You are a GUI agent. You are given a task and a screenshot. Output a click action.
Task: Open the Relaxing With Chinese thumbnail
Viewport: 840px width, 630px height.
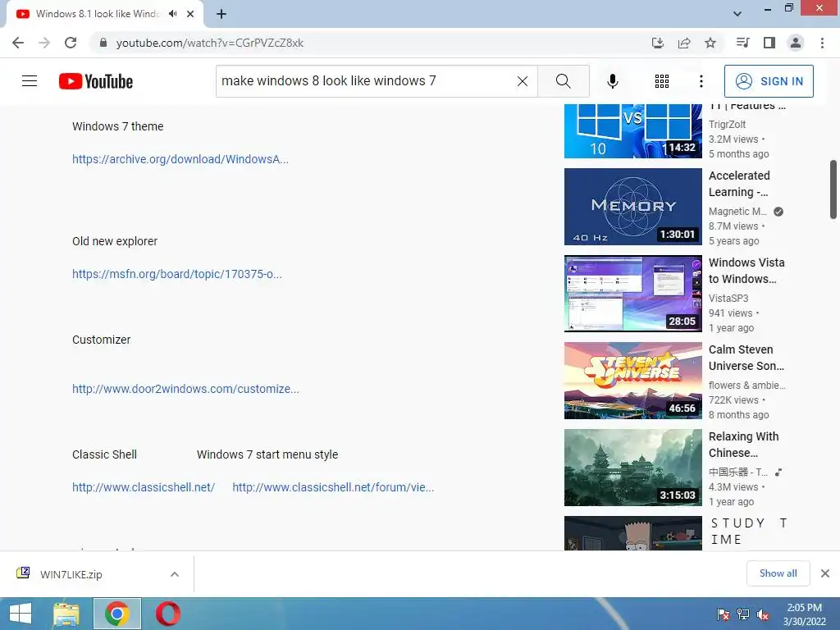632,468
